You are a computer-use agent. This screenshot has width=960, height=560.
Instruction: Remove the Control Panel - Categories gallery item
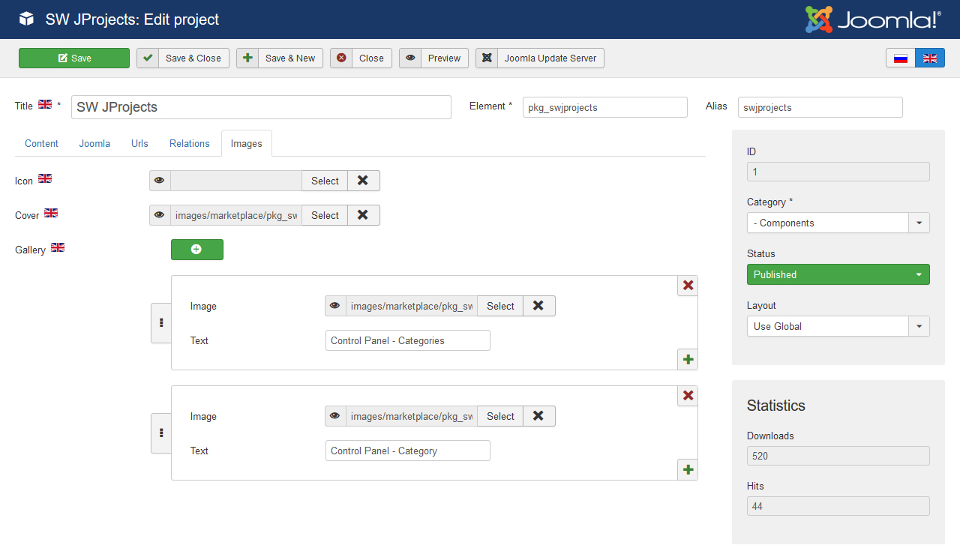point(688,286)
